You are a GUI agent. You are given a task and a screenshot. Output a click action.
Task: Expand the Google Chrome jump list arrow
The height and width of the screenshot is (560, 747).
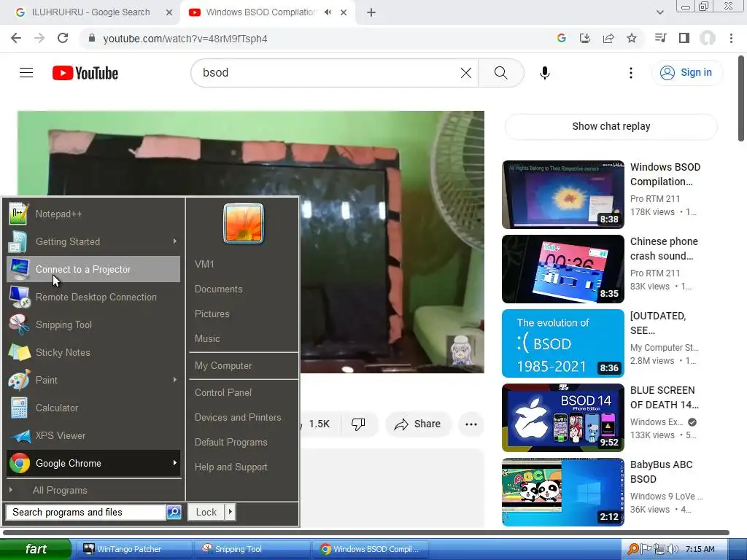pos(175,463)
